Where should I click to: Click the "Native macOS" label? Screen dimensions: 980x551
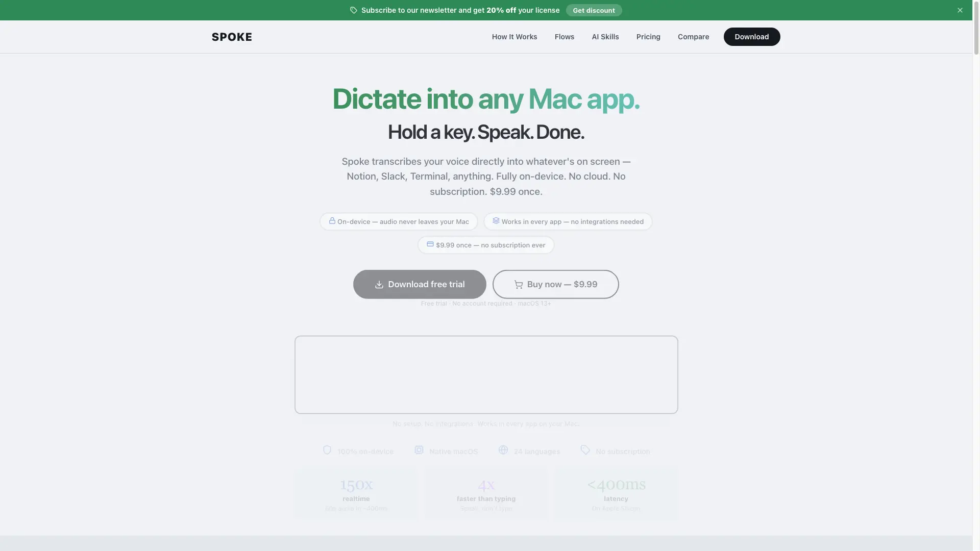pos(454,452)
